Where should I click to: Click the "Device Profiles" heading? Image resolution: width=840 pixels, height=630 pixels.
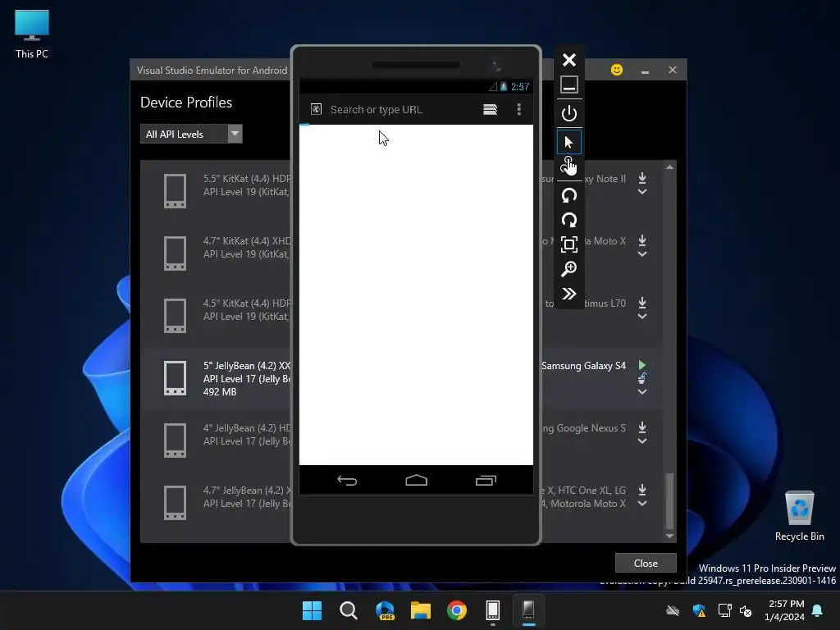[x=186, y=103]
